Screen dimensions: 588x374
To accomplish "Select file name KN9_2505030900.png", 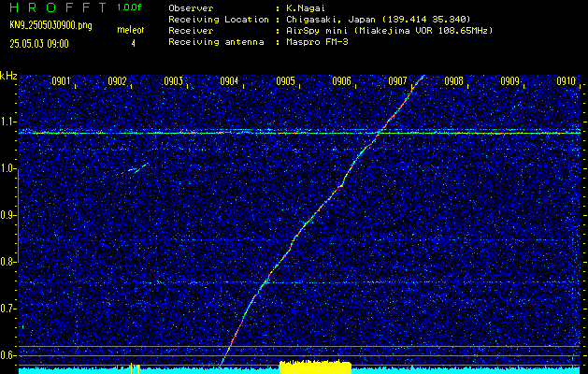I will (x=50, y=26).
